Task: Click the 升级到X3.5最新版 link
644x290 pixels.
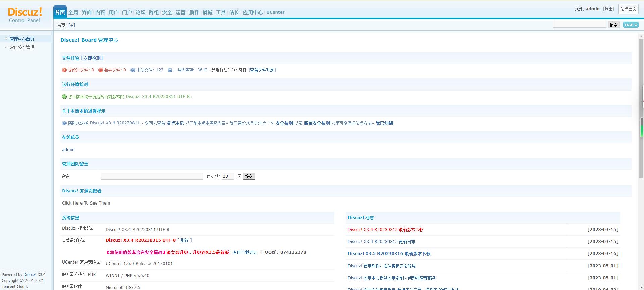Action: 211,252
